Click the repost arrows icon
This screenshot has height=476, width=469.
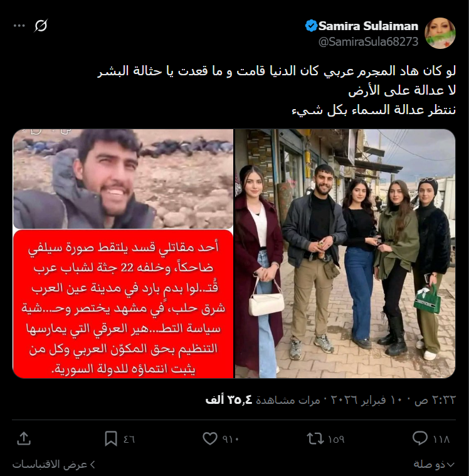click(315, 438)
